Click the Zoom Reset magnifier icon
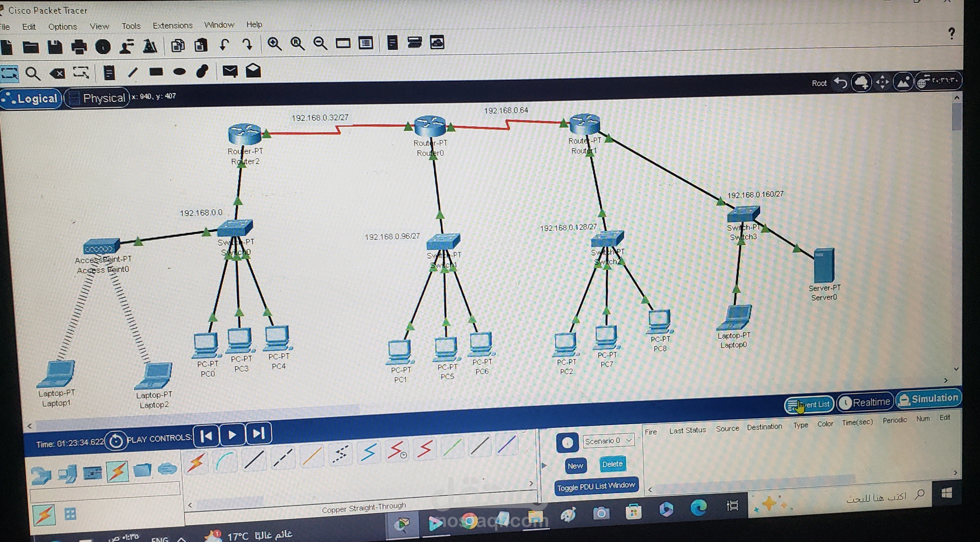 coord(297,44)
